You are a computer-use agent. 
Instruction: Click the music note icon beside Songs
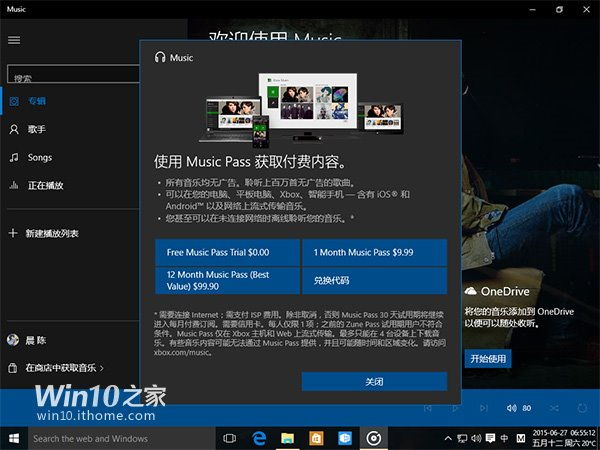(14, 157)
